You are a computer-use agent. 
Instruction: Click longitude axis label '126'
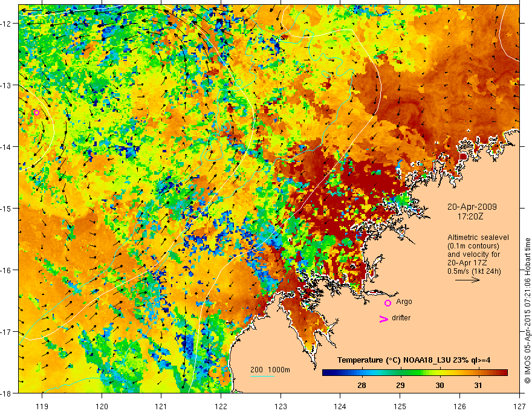[459, 406]
